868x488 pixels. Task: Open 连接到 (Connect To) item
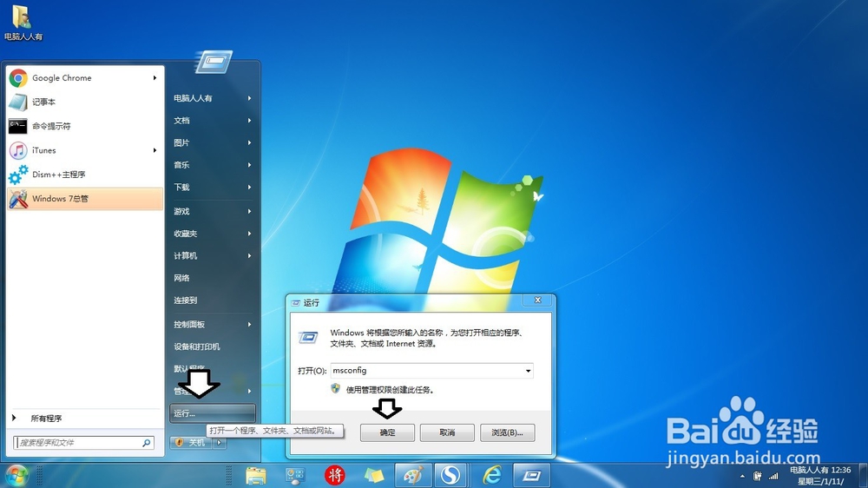213,300
